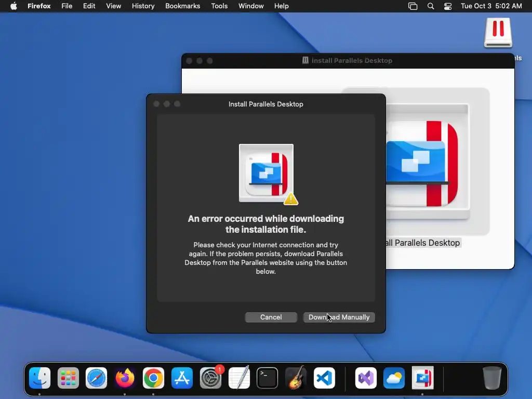Click the Parallels icon with warning badge

pyautogui.click(x=268, y=174)
